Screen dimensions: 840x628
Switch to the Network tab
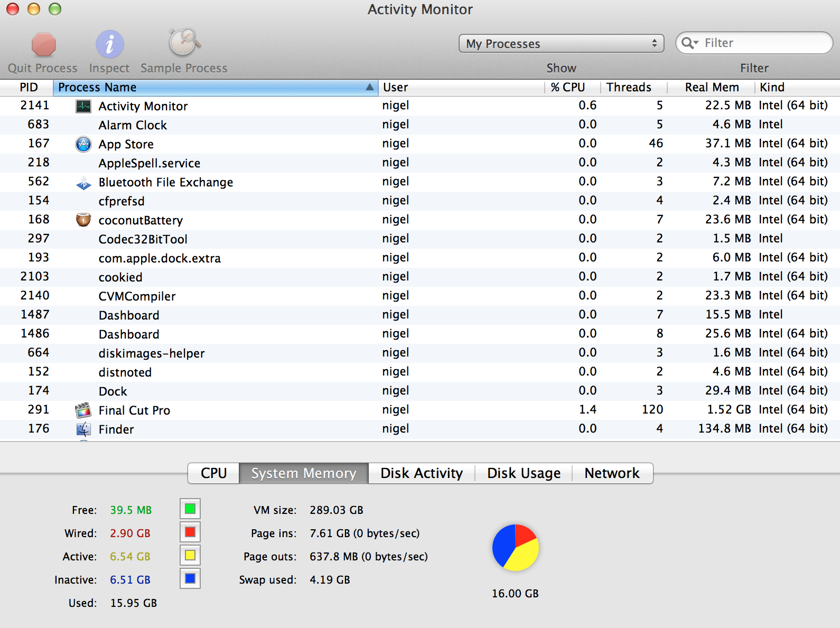612,473
